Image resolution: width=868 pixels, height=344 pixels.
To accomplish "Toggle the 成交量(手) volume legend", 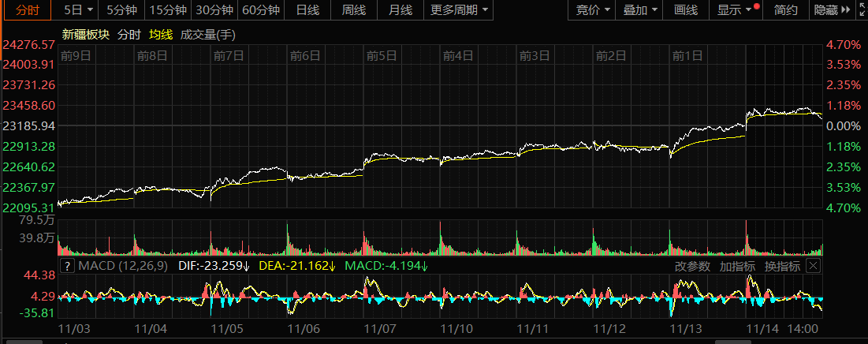I will tap(207, 35).
